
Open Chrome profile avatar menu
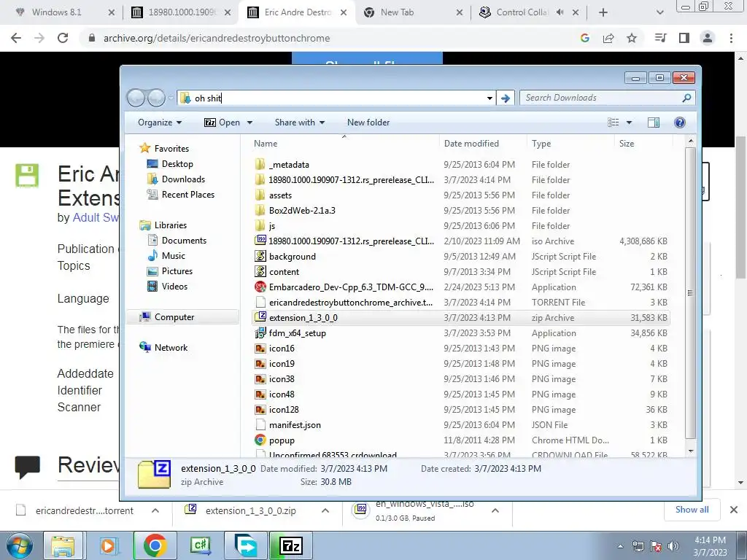point(708,38)
